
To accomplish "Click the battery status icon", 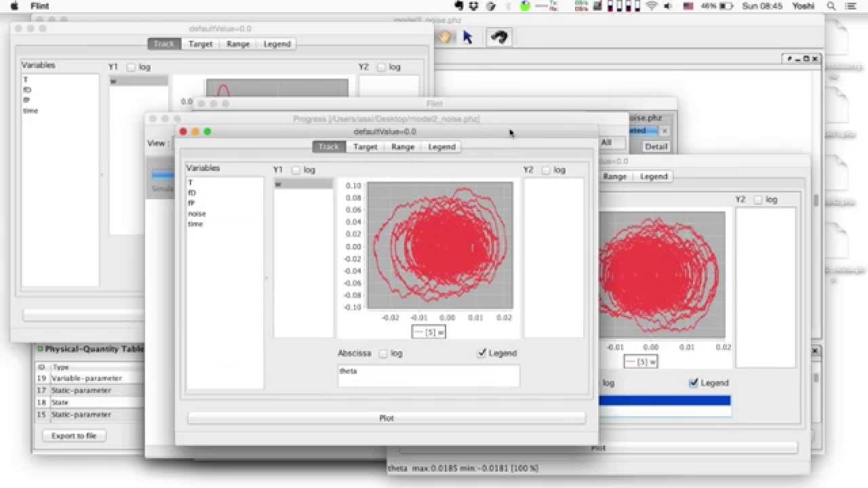I will tap(726, 6).
